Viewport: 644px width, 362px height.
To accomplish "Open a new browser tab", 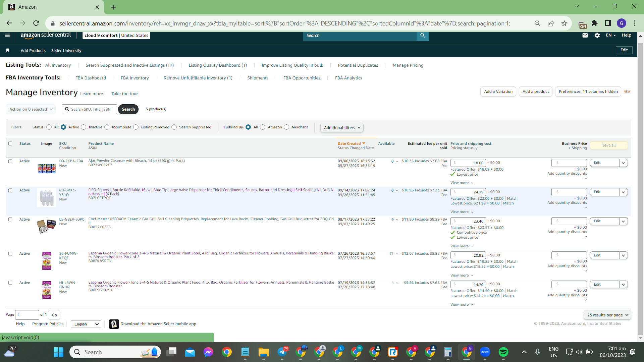I will (113, 7).
